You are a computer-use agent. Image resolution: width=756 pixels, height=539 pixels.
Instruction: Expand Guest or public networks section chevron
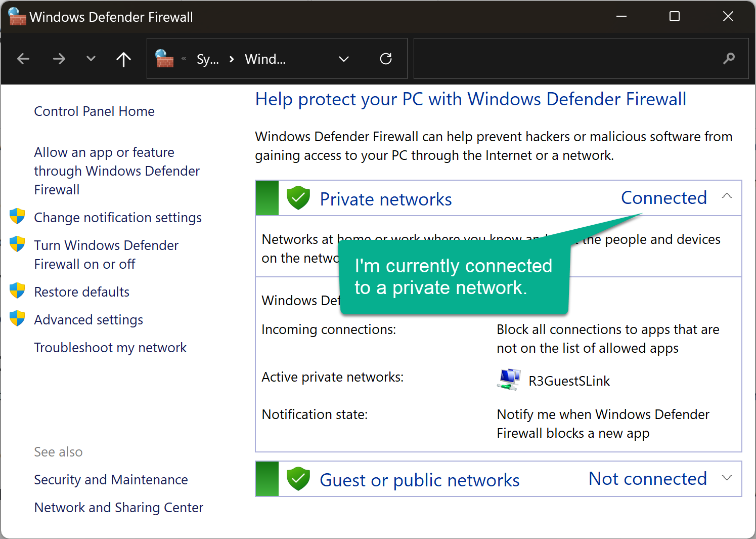pyautogui.click(x=727, y=478)
